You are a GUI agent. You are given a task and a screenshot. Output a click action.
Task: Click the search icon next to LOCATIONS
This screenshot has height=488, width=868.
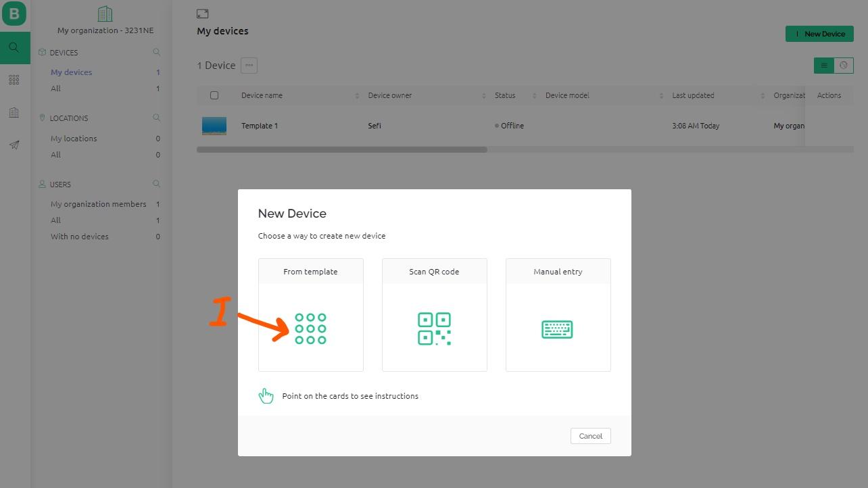[157, 118]
